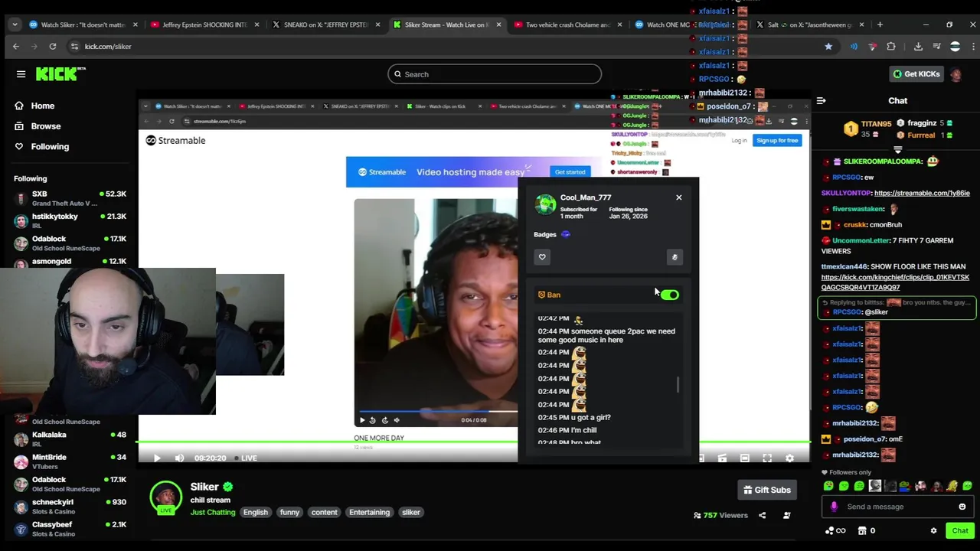Click the KICK logo
Image resolution: width=980 pixels, height=551 pixels.
(60, 74)
